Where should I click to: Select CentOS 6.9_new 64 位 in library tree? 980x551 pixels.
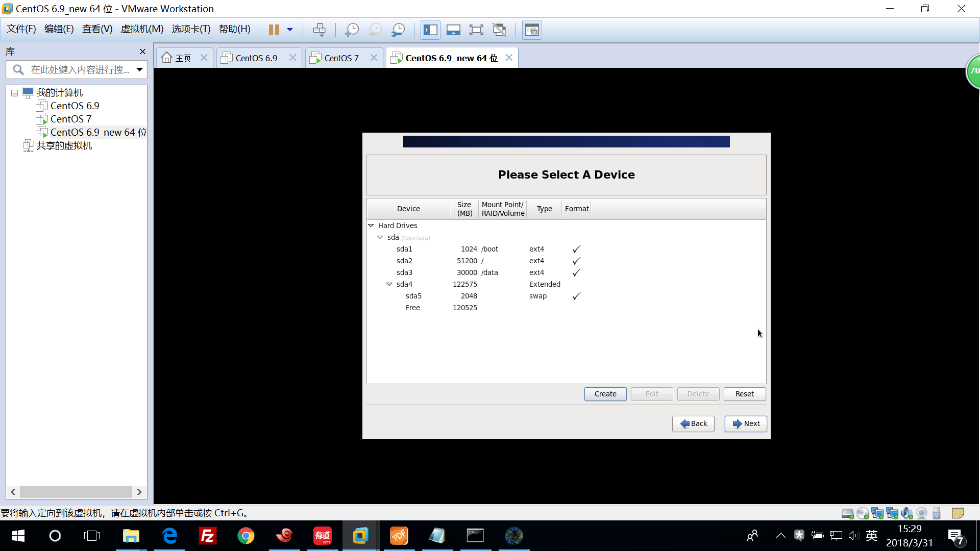point(98,132)
